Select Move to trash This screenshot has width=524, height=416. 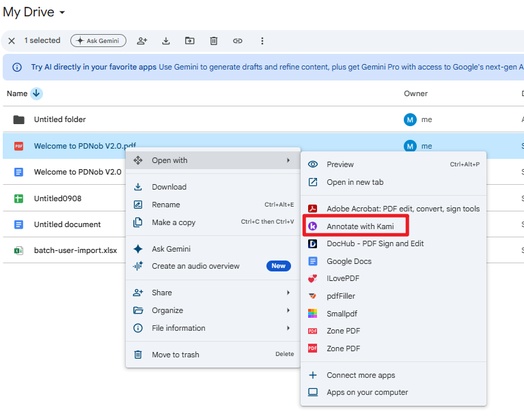(213, 355)
